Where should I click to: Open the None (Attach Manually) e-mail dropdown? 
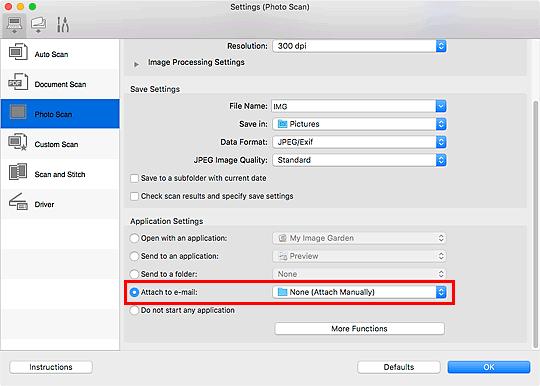[x=359, y=292]
